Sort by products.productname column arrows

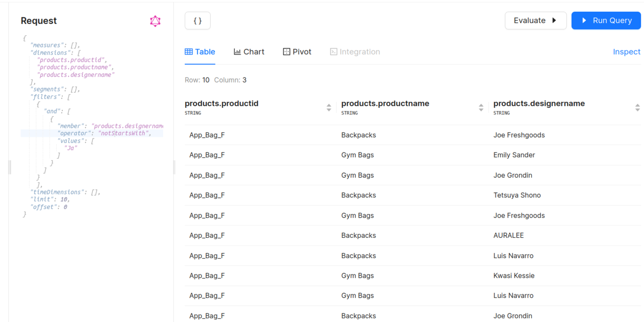(481, 108)
